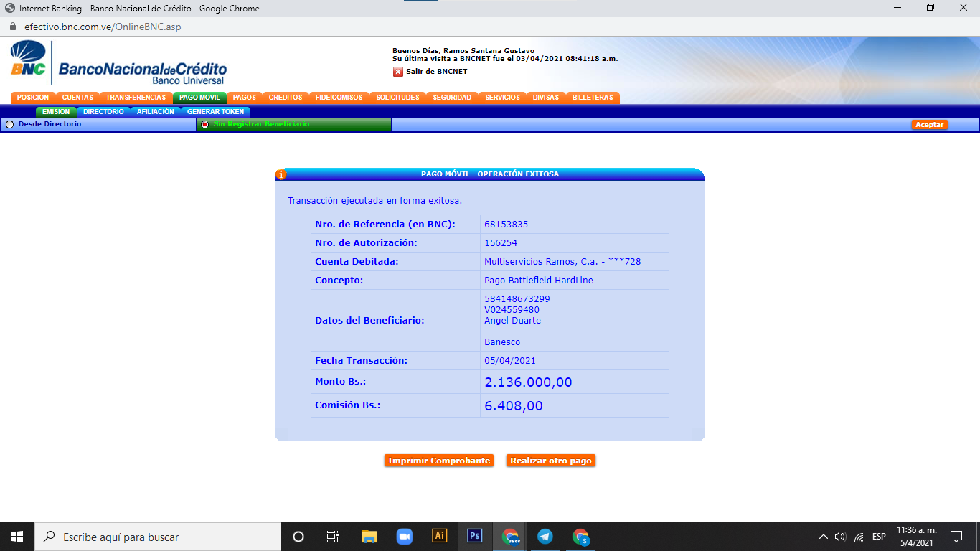The image size is (980, 551).
Task: Click commission 6.408,00
Action: [514, 406]
